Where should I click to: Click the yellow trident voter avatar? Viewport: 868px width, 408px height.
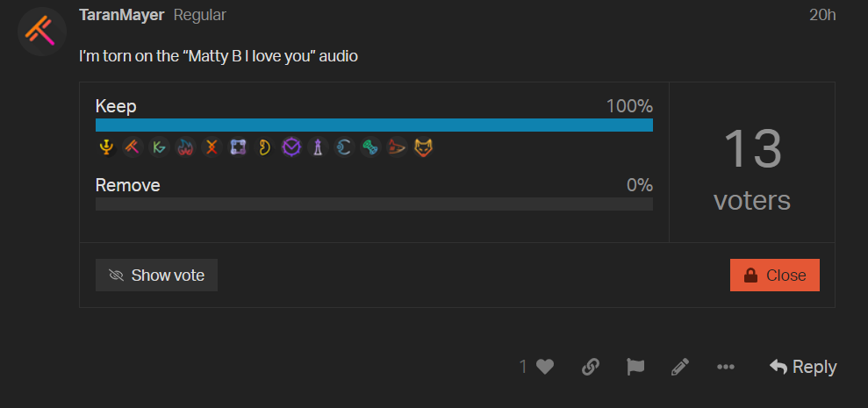coord(106,147)
